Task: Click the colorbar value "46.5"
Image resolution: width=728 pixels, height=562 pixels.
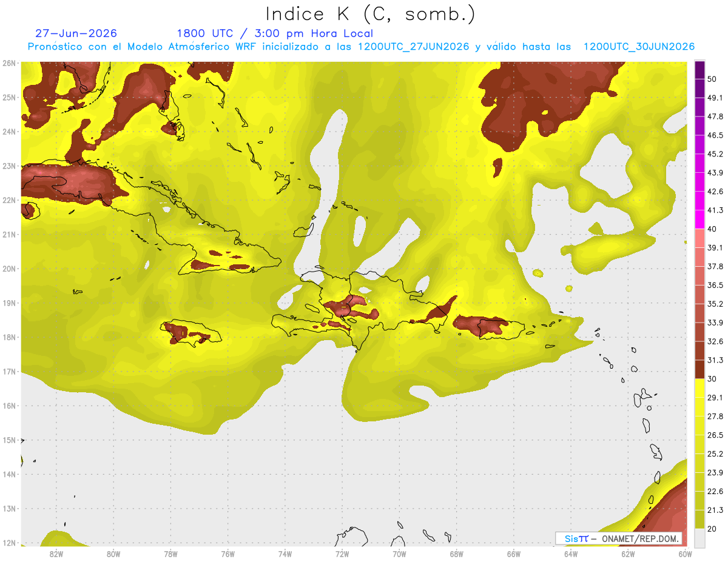Action: (x=715, y=135)
